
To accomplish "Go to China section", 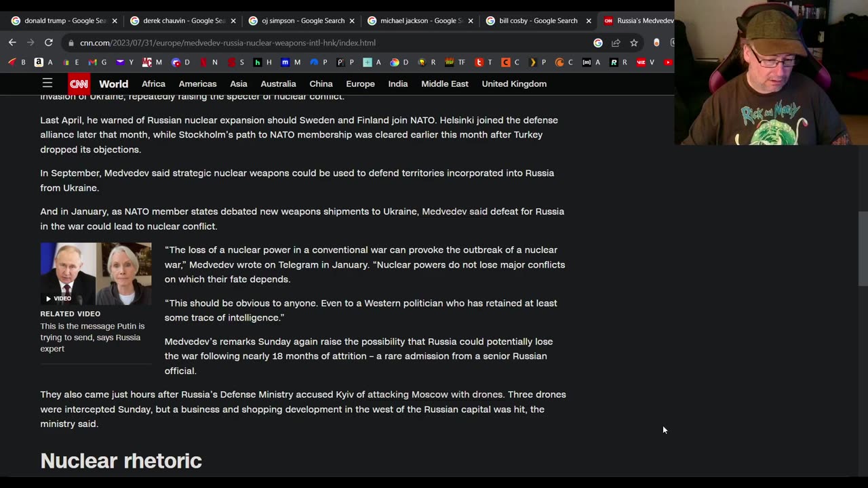I will pyautogui.click(x=321, y=84).
